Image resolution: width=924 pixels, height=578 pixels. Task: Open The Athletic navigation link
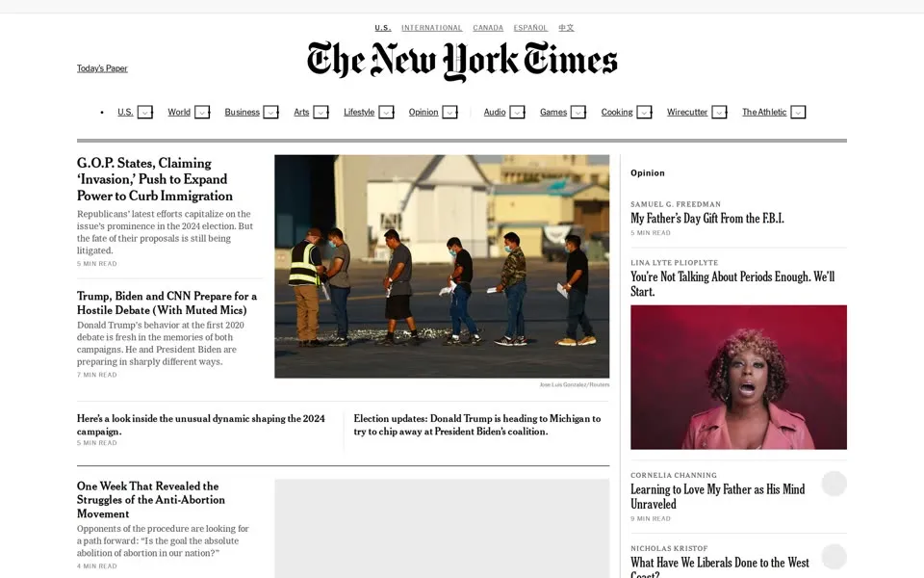tap(764, 112)
